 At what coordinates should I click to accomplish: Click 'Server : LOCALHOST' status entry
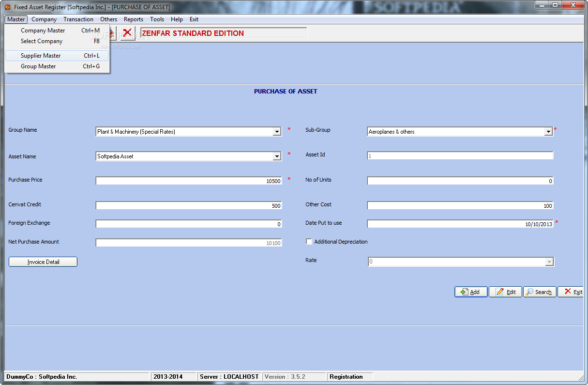pos(230,377)
